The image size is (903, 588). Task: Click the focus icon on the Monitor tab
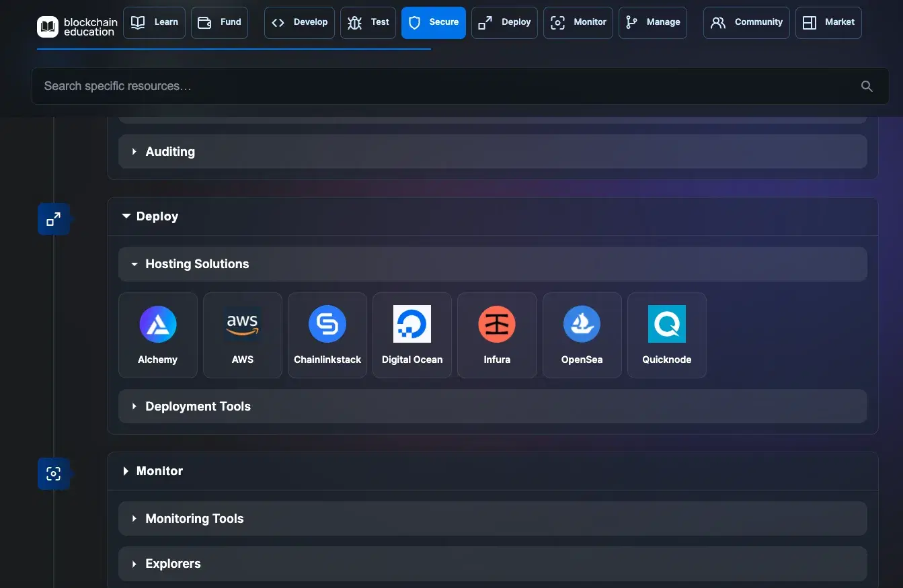click(x=557, y=23)
